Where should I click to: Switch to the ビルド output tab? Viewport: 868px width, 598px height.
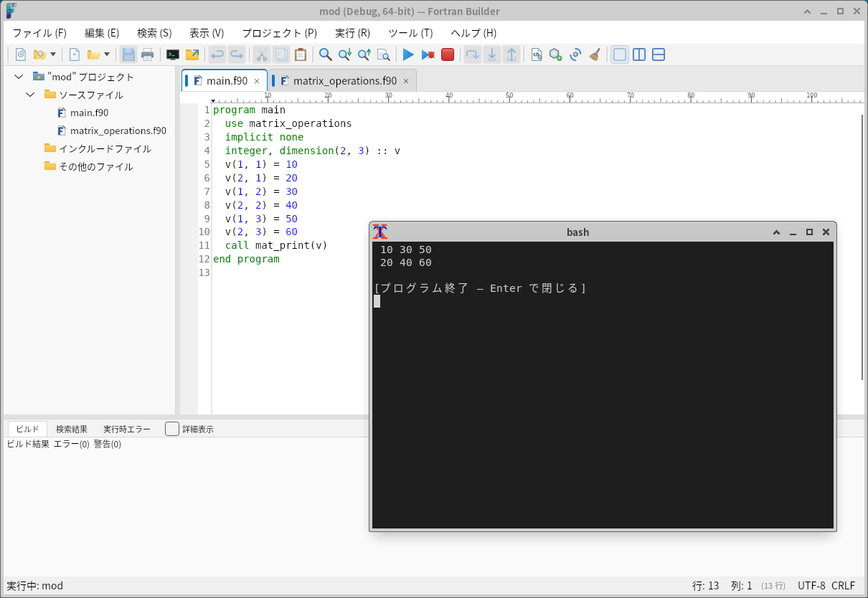tap(27, 429)
